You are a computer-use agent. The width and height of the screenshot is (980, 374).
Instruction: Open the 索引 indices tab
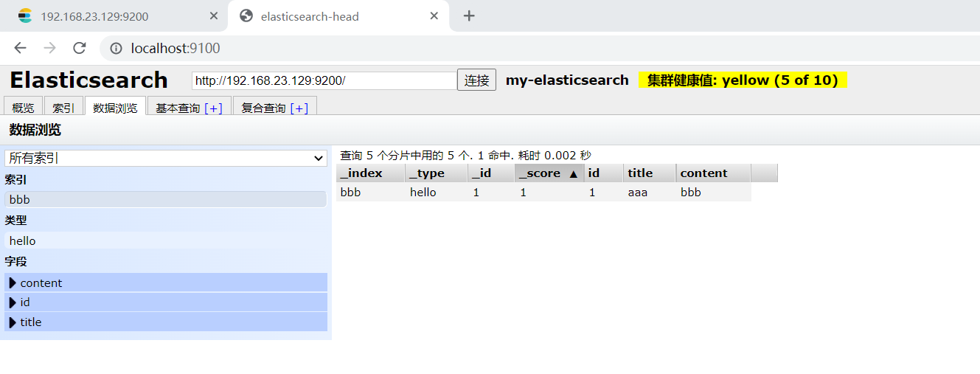63,108
